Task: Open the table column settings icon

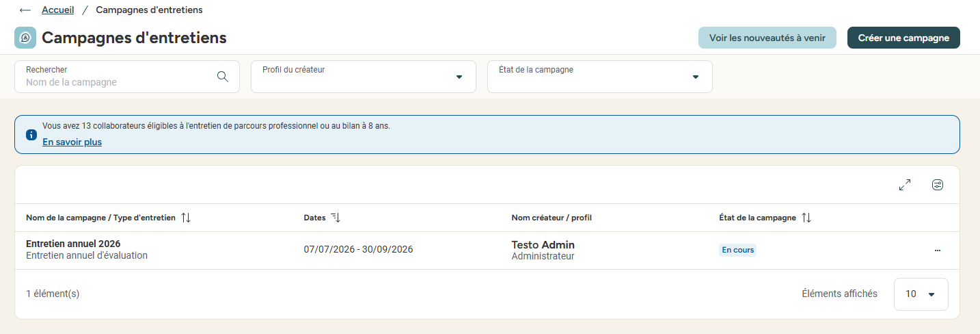Action: (x=938, y=185)
